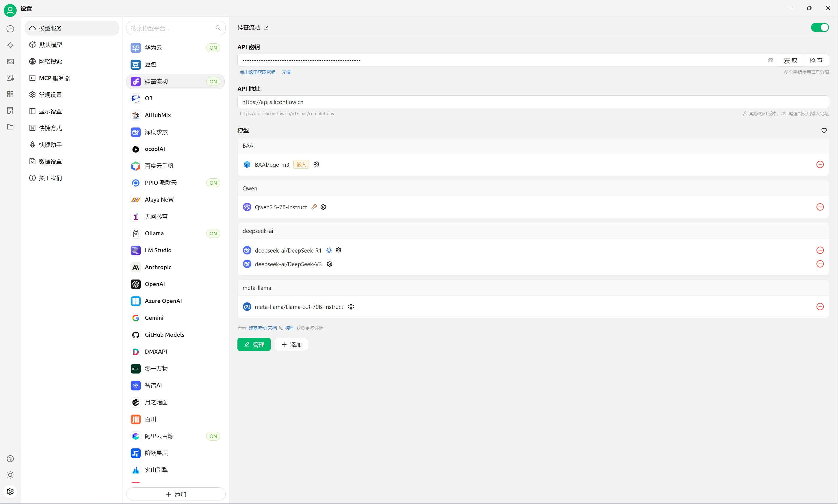This screenshot has height=504, width=838.
Task: Open 硅基流动 external website link icon
Action: click(266, 28)
